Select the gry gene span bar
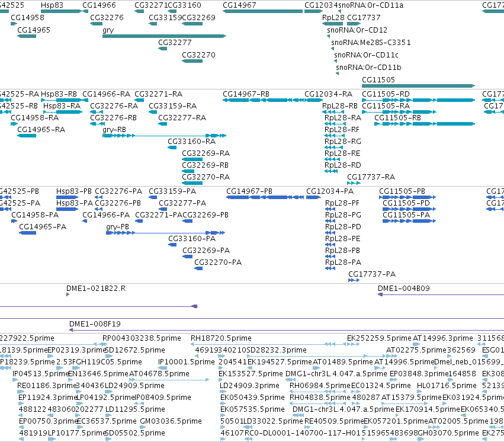Viewport: 504px width, 442px height. click(x=164, y=36)
